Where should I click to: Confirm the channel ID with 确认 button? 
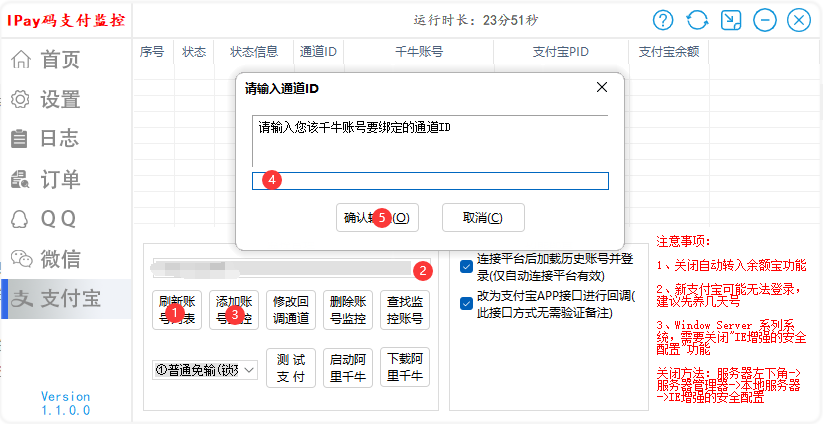tap(377, 217)
